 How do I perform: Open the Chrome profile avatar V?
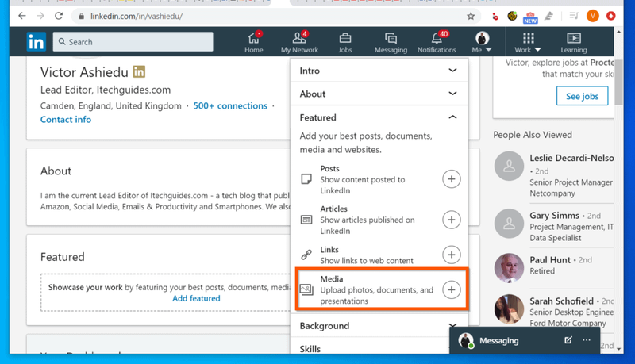click(x=592, y=16)
